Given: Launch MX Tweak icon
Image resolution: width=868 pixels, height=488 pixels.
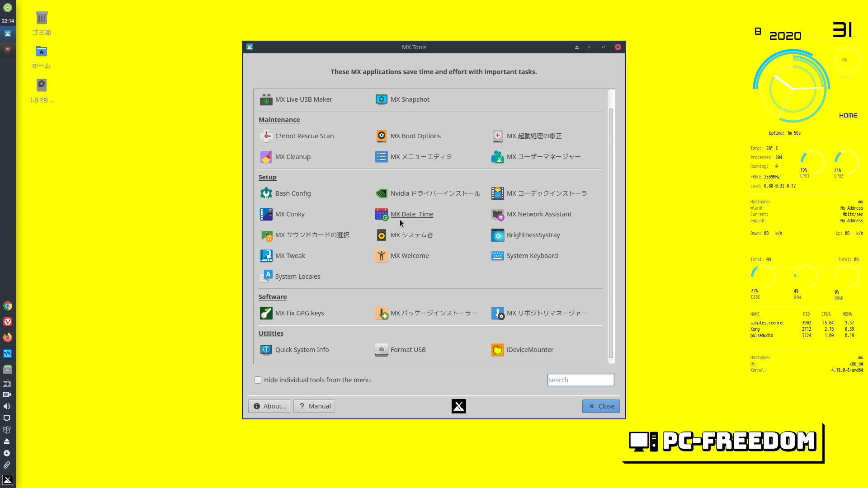Looking at the screenshot, I should (266, 256).
